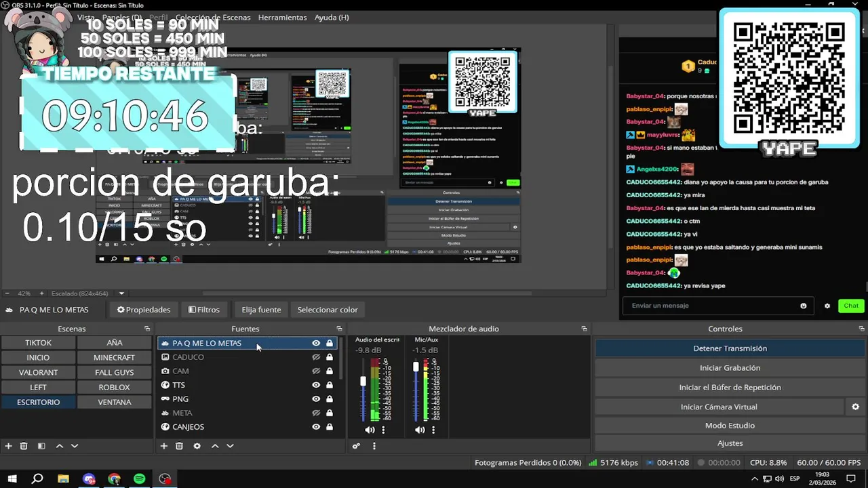This screenshot has height=488, width=868.
Task: Float the Mezclador de audio dock panel
Action: point(584,329)
